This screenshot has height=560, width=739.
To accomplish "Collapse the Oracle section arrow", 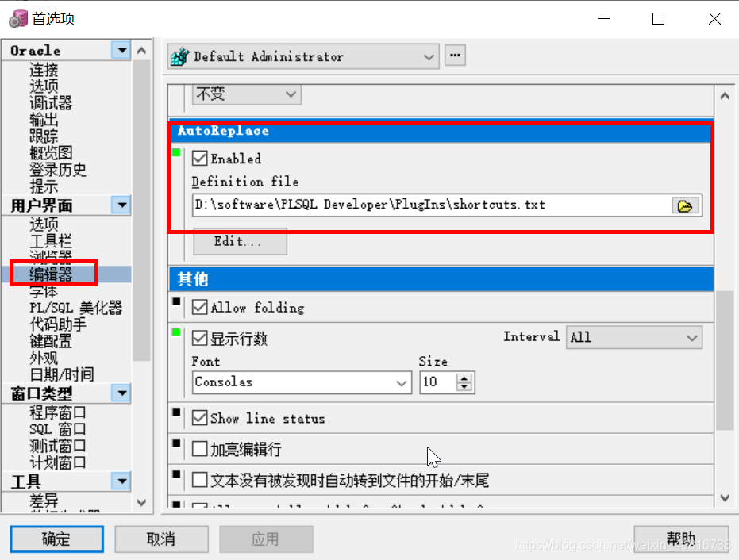I will 121,50.
